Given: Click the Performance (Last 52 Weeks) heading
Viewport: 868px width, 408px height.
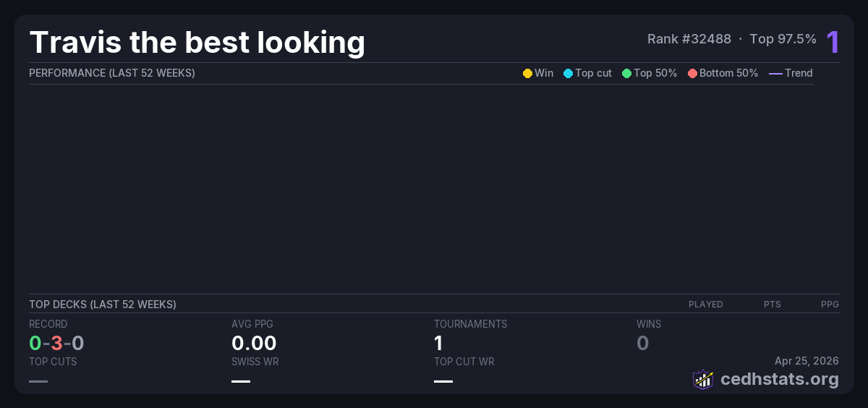Looking at the screenshot, I should click(x=112, y=73).
